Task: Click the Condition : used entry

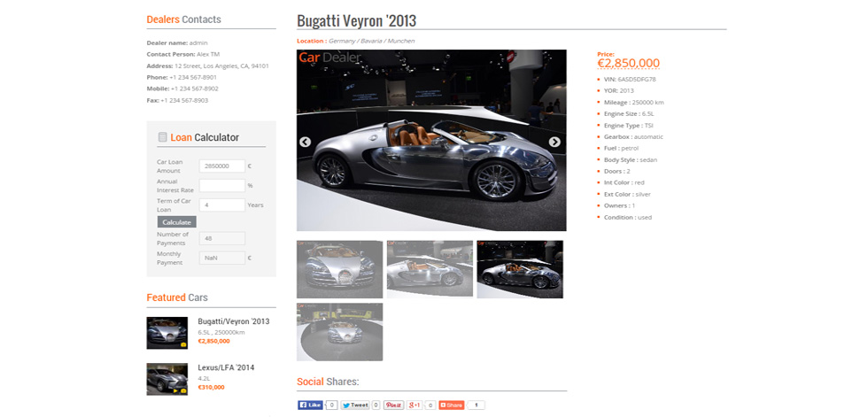Action: [628, 217]
